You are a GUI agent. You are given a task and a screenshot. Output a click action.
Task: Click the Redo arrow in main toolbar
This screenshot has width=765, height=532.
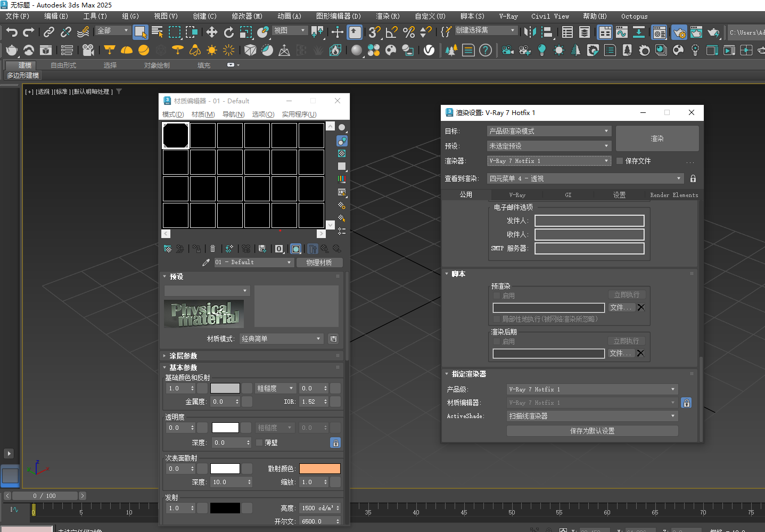point(29,32)
